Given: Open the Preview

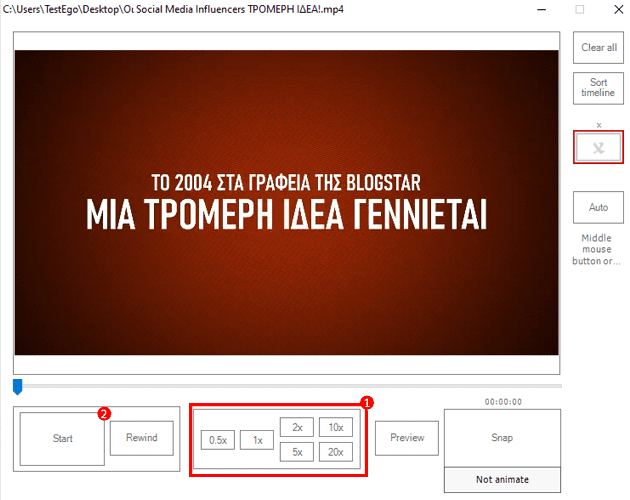Looking at the screenshot, I should click(407, 438).
